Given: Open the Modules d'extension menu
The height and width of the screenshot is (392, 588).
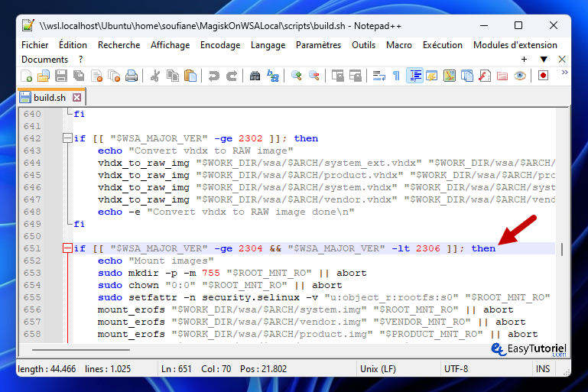Looking at the screenshot, I should (x=515, y=45).
